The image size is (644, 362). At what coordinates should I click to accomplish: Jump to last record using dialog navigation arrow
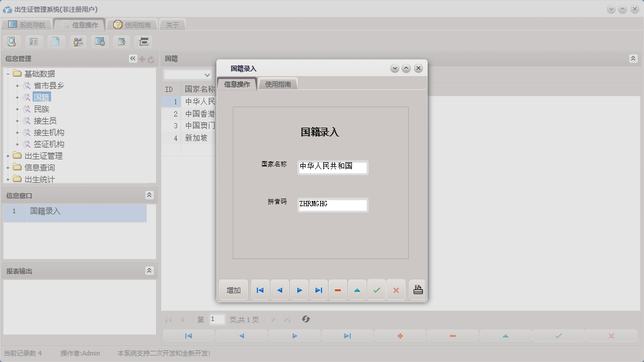coord(318,289)
